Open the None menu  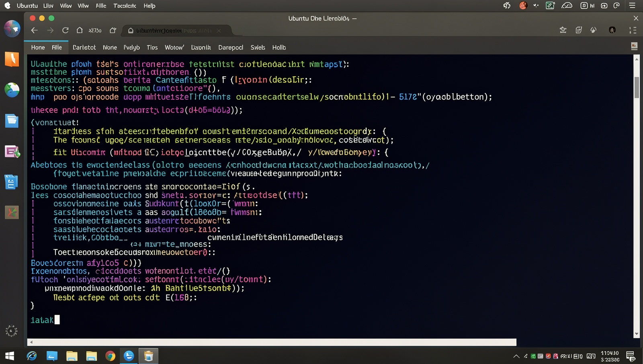pyautogui.click(x=110, y=47)
